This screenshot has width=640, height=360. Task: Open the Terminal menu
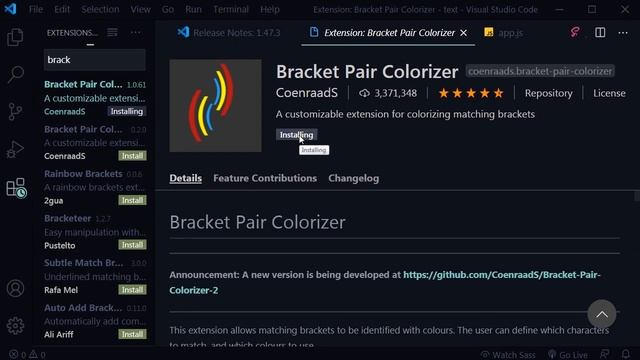[x=231, y=9]
